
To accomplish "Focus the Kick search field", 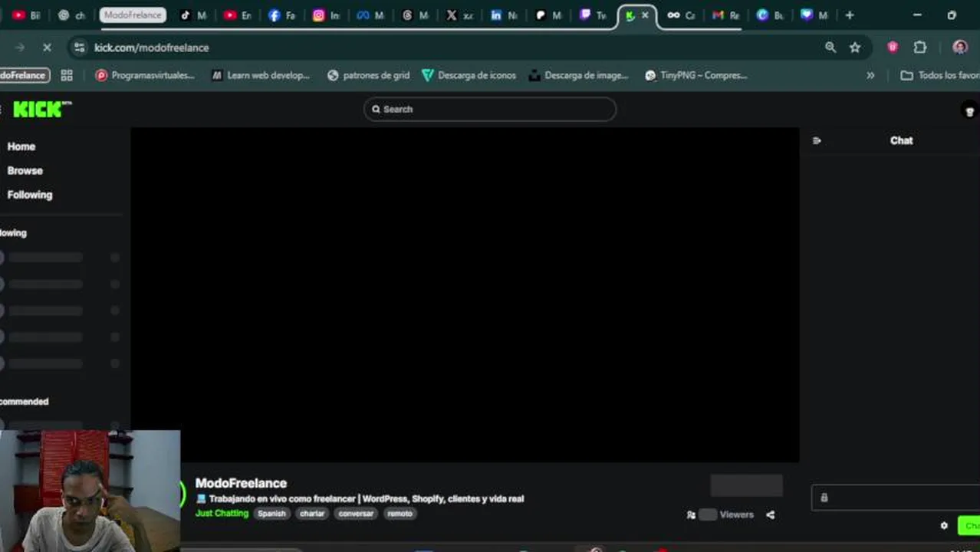I will click(x=489, y=109).
